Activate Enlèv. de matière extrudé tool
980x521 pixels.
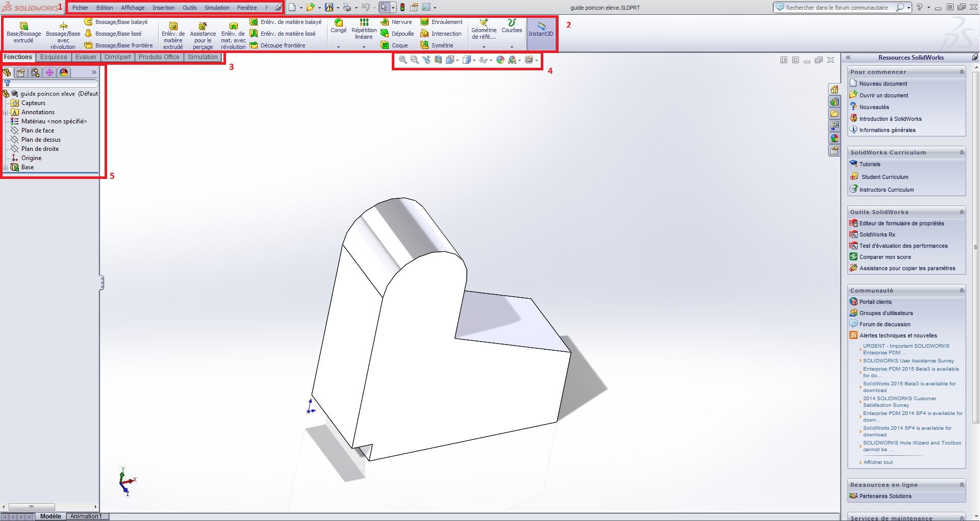pos(173,35)
